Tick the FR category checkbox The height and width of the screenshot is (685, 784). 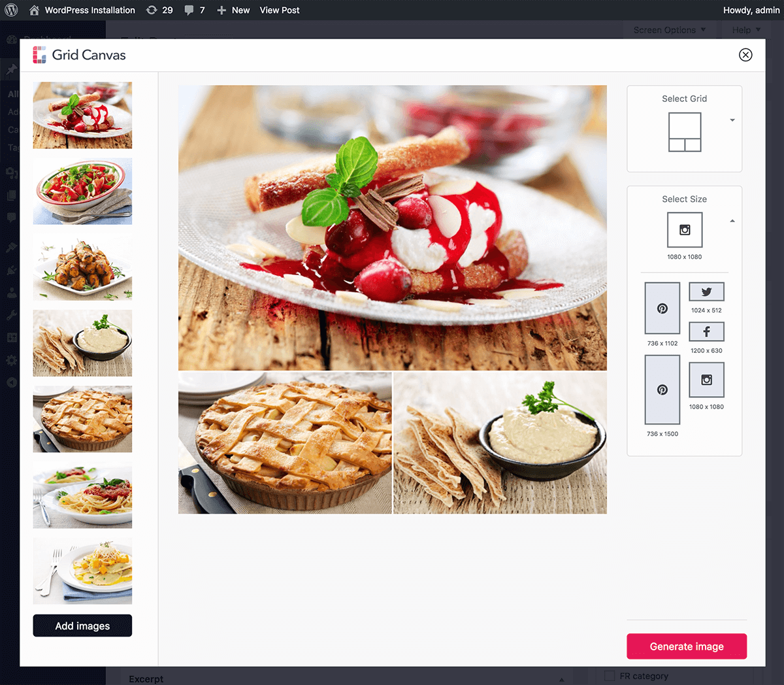610,676
